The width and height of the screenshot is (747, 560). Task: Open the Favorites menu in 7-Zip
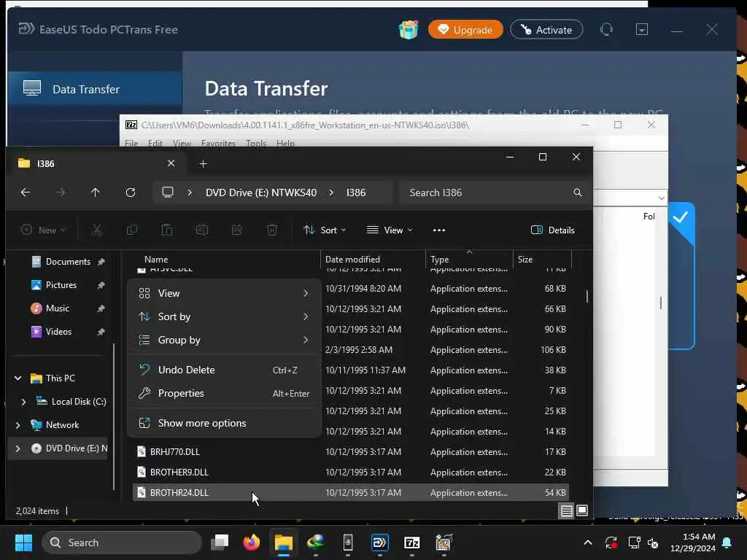coord(218,144)
